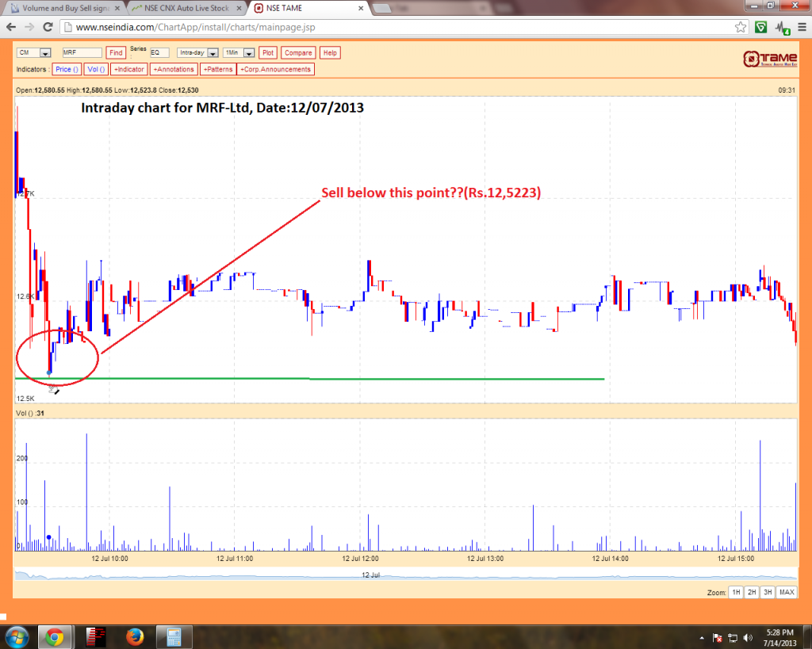Click the browser Forward arrow

pos(29,27)
